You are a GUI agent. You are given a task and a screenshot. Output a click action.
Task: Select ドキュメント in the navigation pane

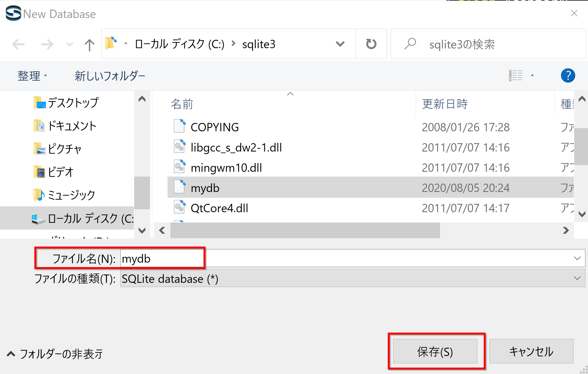coord(72,126)
